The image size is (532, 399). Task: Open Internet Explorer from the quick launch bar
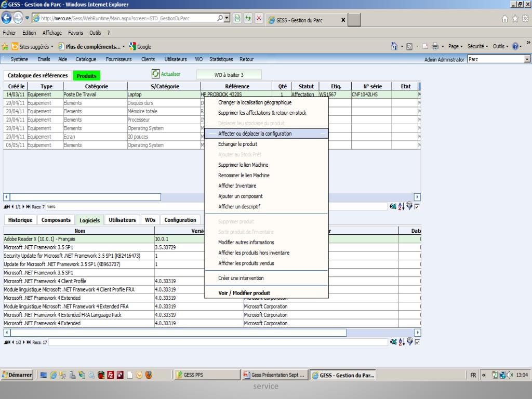click(x=54, y=375)
